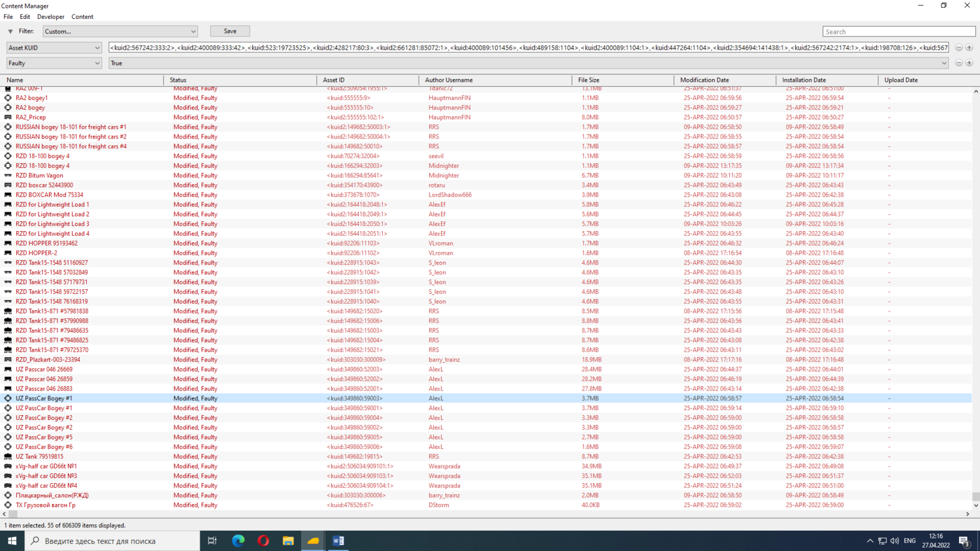Select the RZD HOPPER-2 row

[x=485, y=253]
